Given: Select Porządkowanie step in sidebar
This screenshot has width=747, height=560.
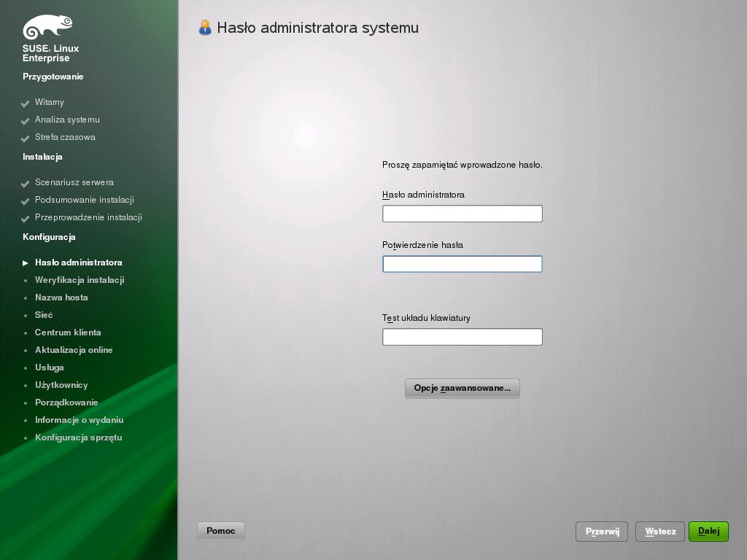Looking at the screenshot, I should coord(66,402).
